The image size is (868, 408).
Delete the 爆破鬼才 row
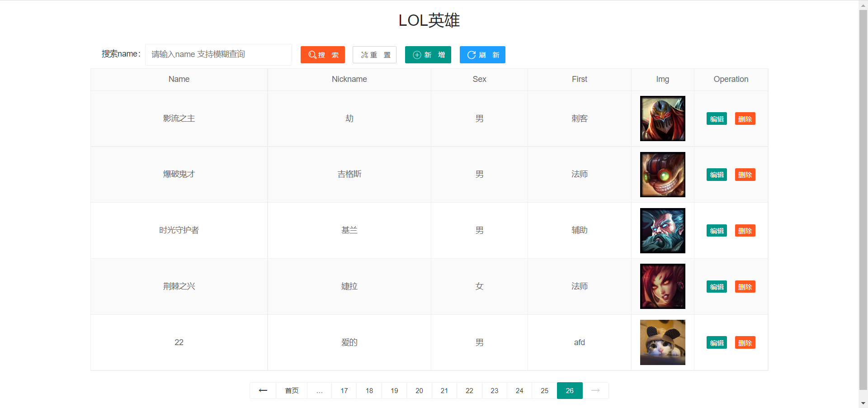point(745,175)
